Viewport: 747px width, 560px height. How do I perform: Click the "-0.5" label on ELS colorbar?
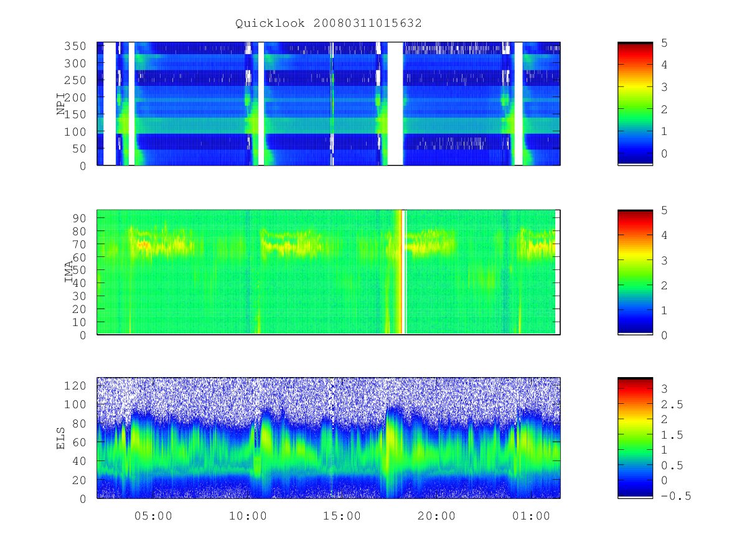pos(675,496)
